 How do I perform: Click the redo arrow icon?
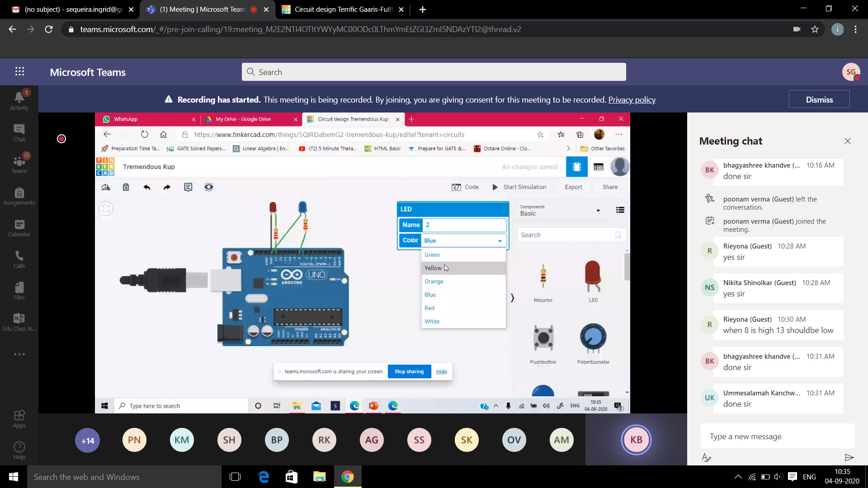168,187
